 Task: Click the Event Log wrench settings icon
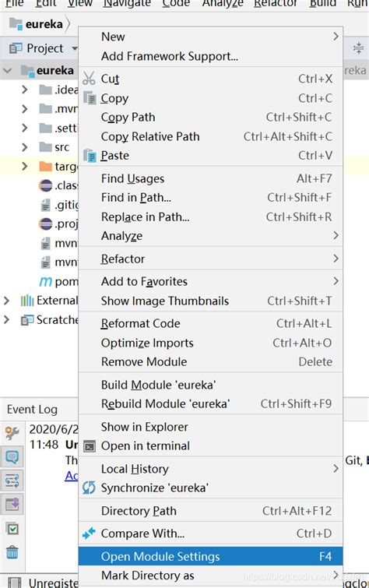pos(12,433)
